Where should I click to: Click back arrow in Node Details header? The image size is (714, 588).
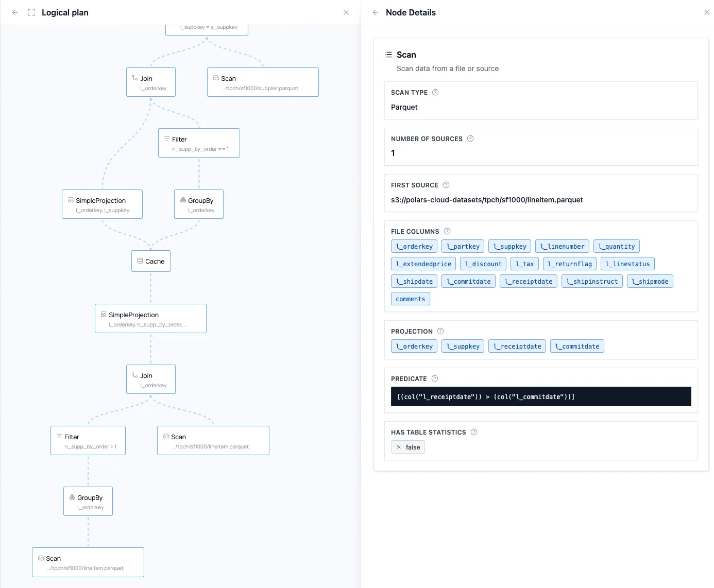[x=376, y=12]
